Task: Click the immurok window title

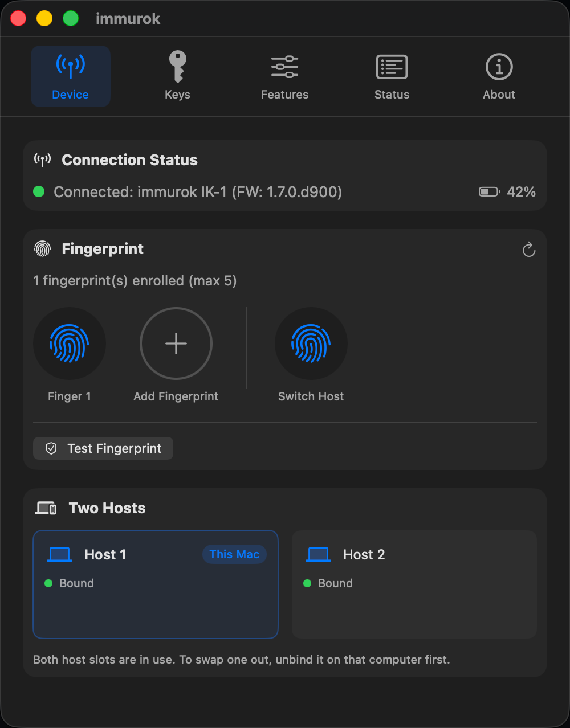Action: tap(128, 19)
